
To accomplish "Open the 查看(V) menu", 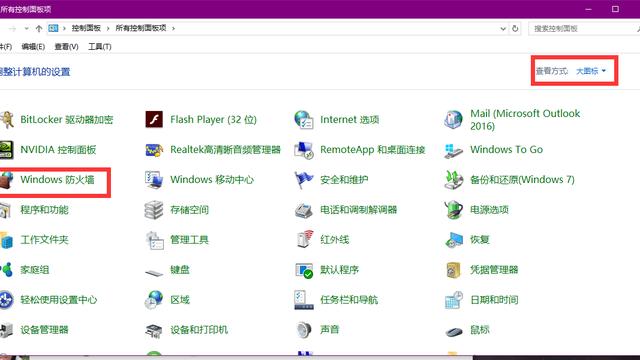I will pos(67,47).
